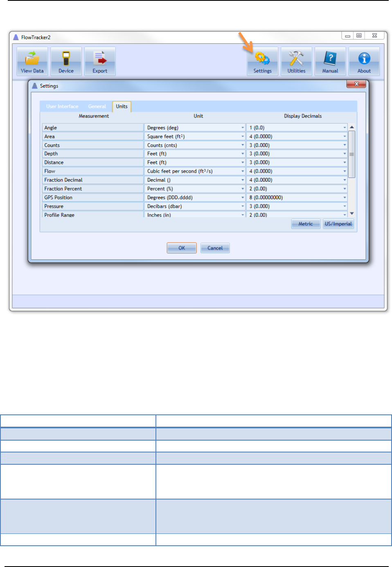Click the units list scrollbar thumb
This screenshot has width=392, height=567.
click(x=352, y=154)
